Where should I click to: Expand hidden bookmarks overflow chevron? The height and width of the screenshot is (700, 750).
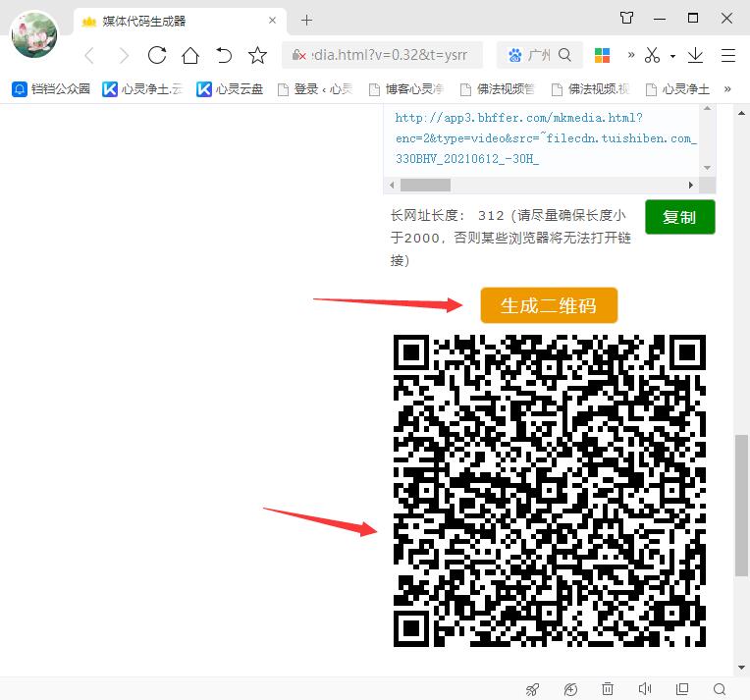[x=727, y=89]
